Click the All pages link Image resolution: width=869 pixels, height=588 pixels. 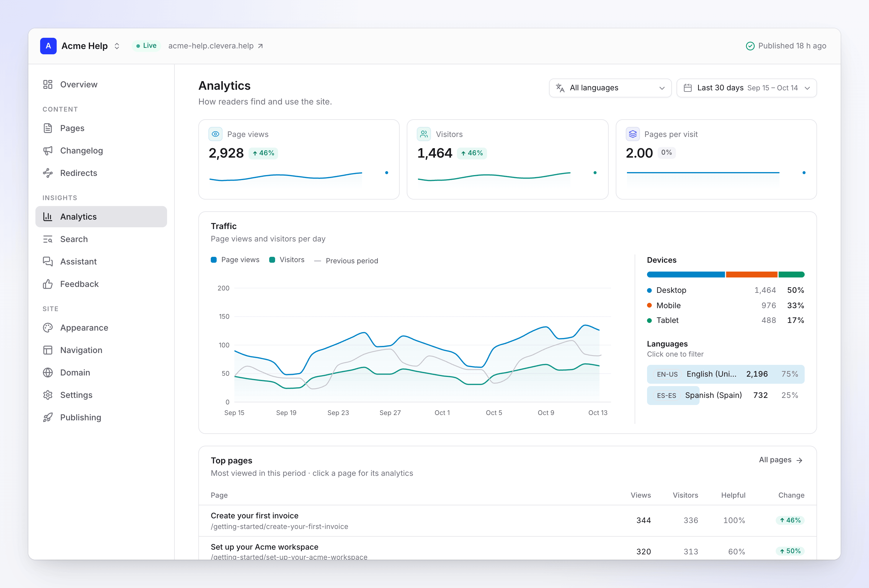(781, 460)
